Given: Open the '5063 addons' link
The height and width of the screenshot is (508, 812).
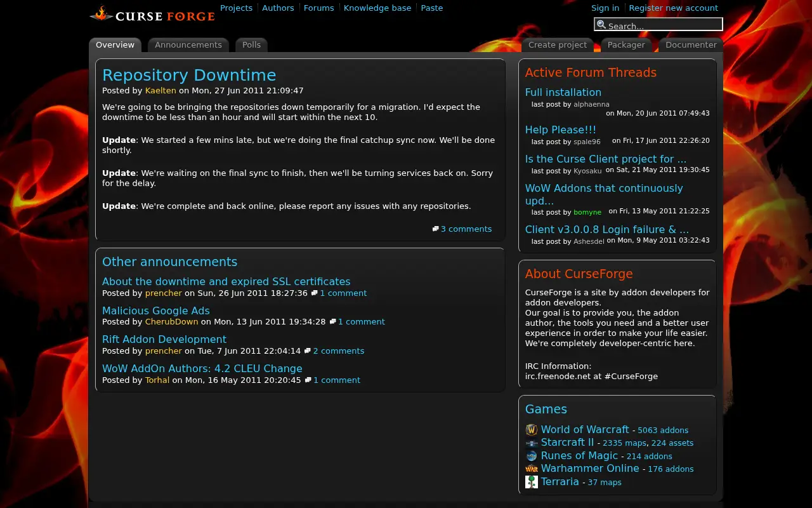Looking at the screenshot, I should coord(663,430).
